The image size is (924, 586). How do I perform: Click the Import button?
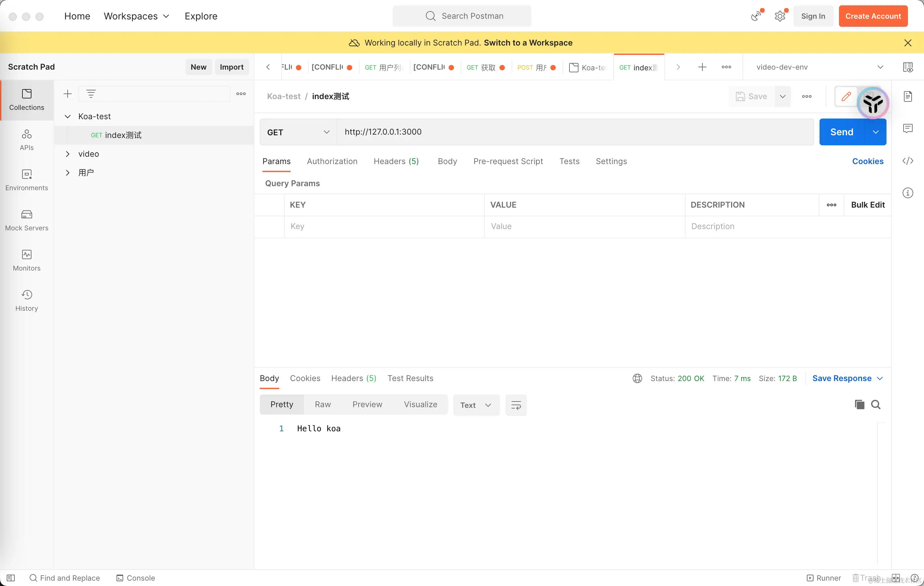(231, 67)
